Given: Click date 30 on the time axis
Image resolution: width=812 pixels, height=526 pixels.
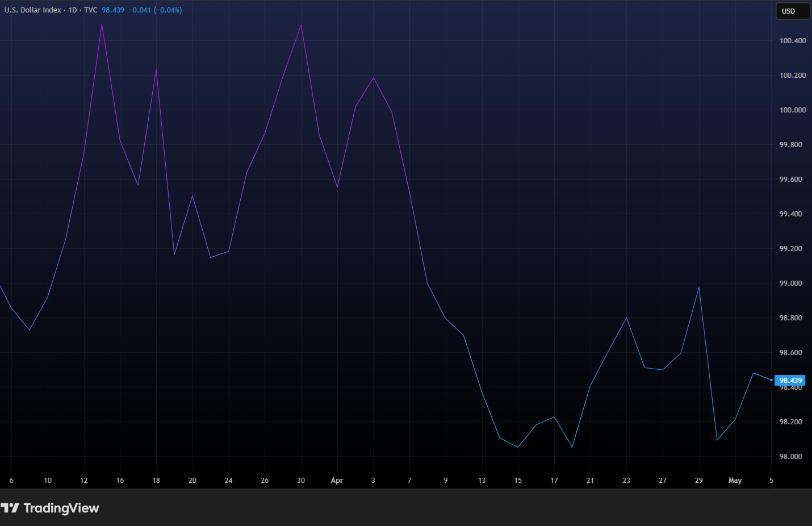Looking at the screenshot, I should point(301,481).
